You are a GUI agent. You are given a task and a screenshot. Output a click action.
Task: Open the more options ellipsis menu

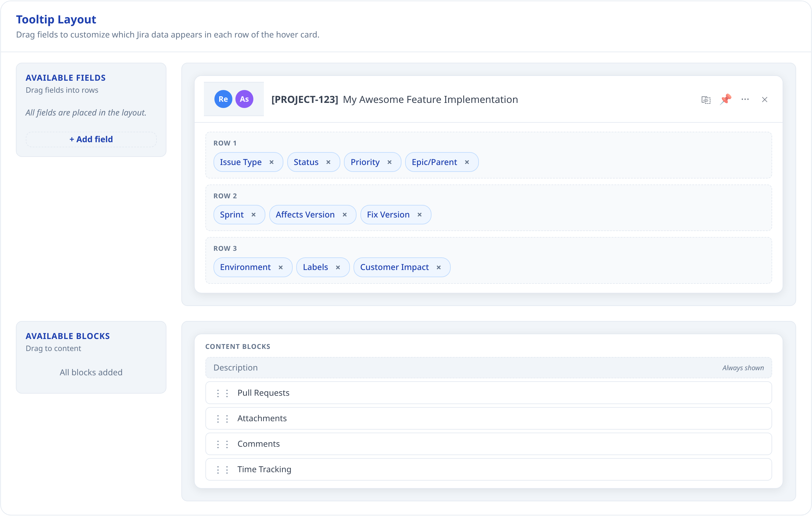coord(745,99)
